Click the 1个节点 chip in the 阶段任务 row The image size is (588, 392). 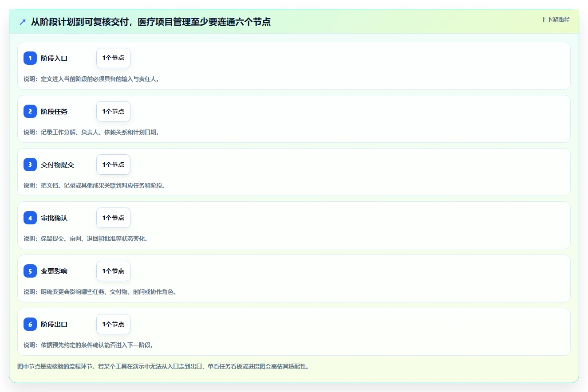click(x=113, y=111)
